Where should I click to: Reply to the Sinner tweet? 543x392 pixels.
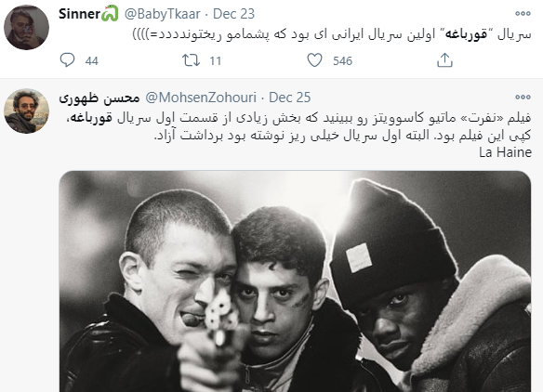tap(67, 59)
